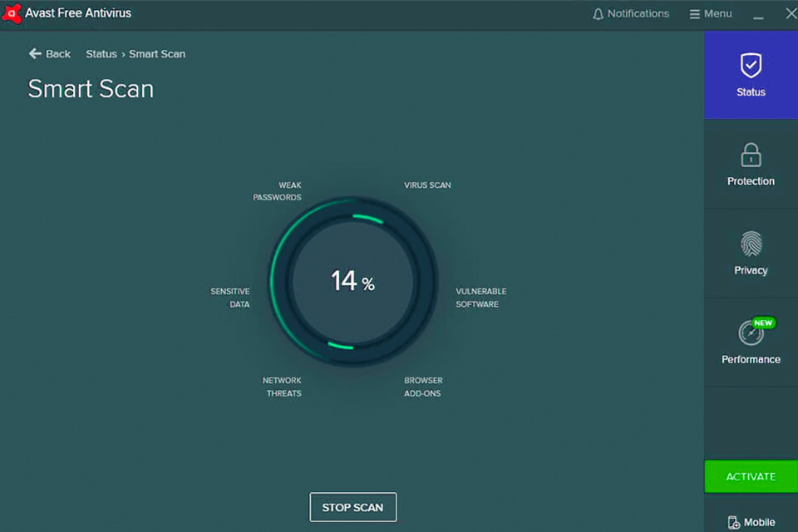Select Status in the breadcrumb
The height and width of the screenshot is (532, 798).
click(x=101, y=53)
